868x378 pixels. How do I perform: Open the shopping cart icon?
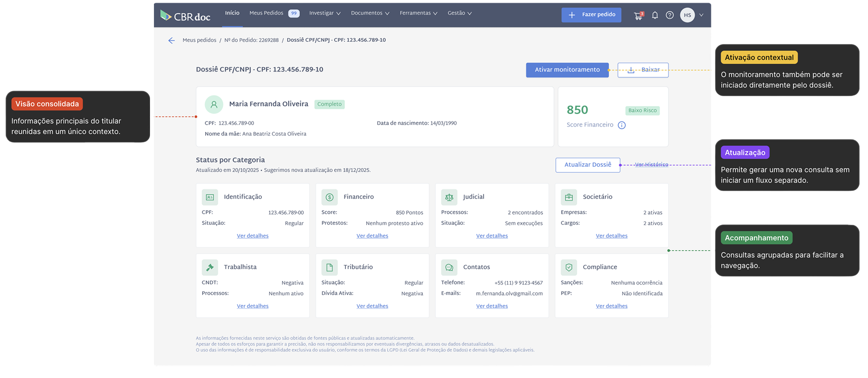639,15
